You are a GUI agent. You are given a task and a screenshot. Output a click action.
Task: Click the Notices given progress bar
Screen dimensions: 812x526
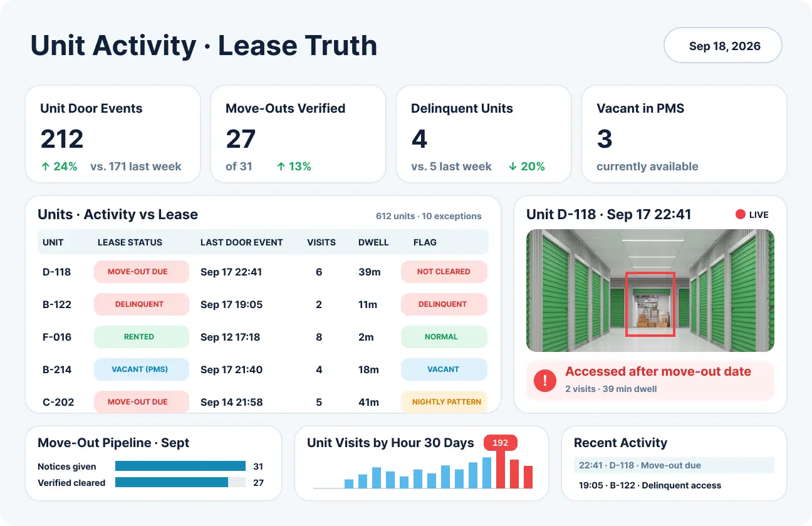(x=180, y=467)
